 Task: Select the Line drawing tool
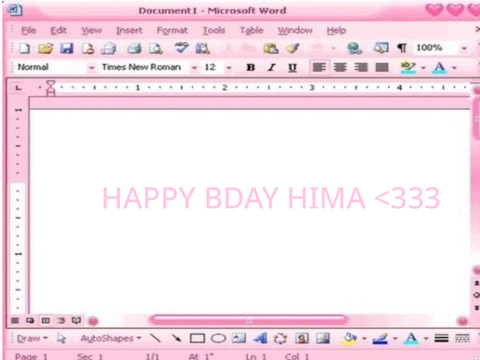pyautogui.click(x=155, y=338)
